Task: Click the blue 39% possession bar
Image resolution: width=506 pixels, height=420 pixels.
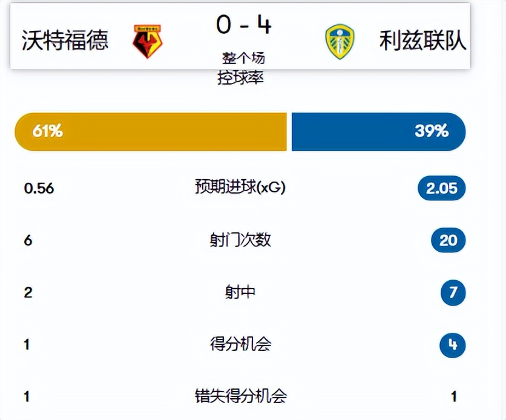Action: (379, 131)
